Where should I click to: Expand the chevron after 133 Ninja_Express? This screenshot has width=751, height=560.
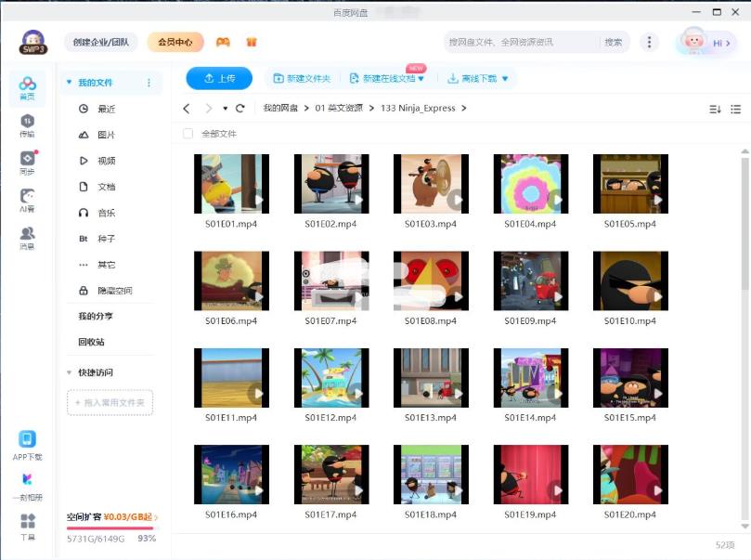pos(463,109)
